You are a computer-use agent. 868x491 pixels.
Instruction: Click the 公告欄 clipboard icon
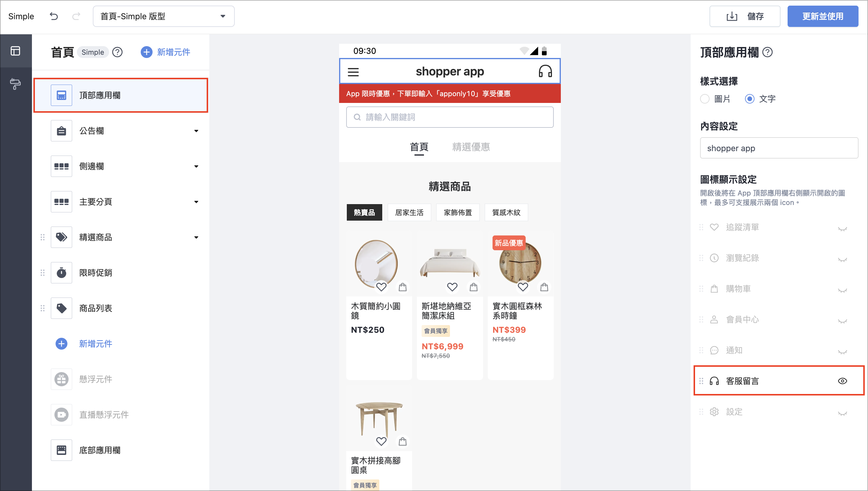[x=61, y=131]
